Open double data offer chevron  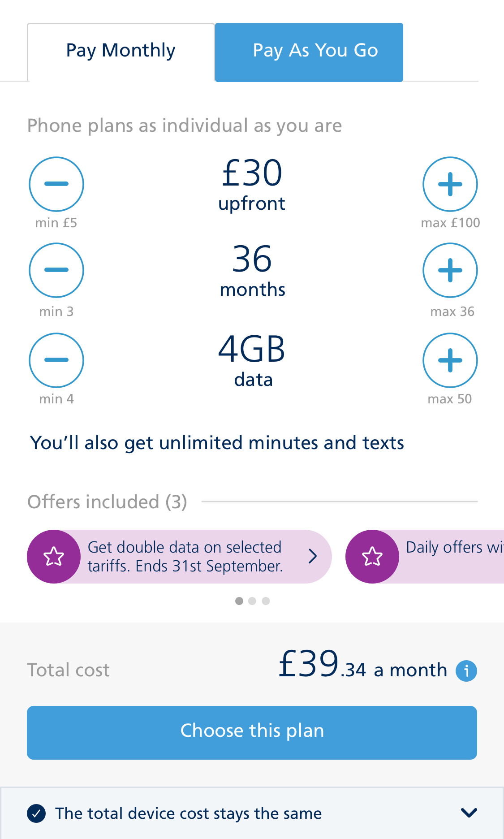(313, 557)
